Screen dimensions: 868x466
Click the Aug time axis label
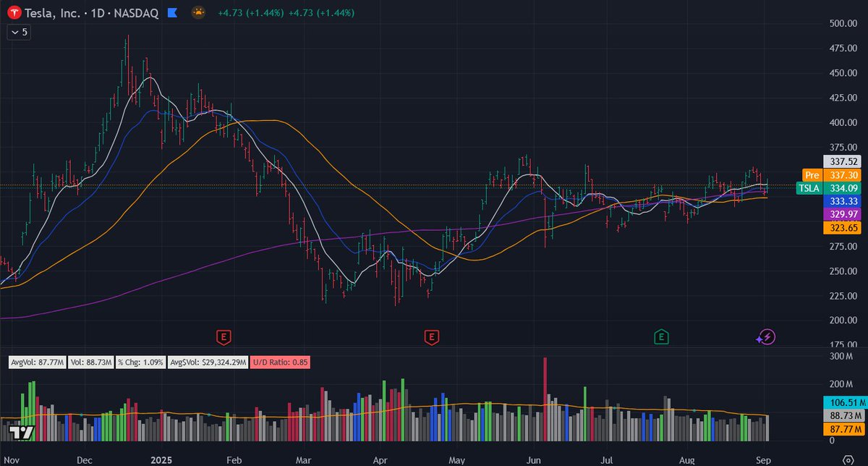click(689, 459)
